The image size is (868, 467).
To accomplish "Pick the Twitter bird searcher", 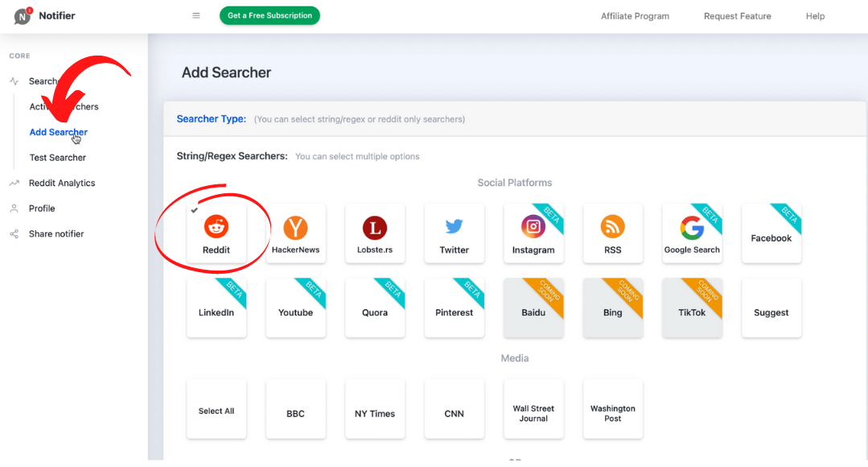I will pyautogui.click(x=454, y=233).
